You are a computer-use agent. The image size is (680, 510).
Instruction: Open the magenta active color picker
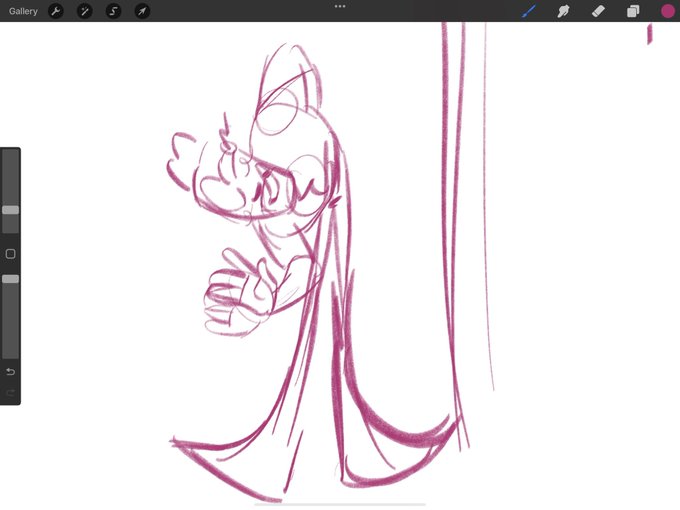pyautogui.click(x=668, y=11)
